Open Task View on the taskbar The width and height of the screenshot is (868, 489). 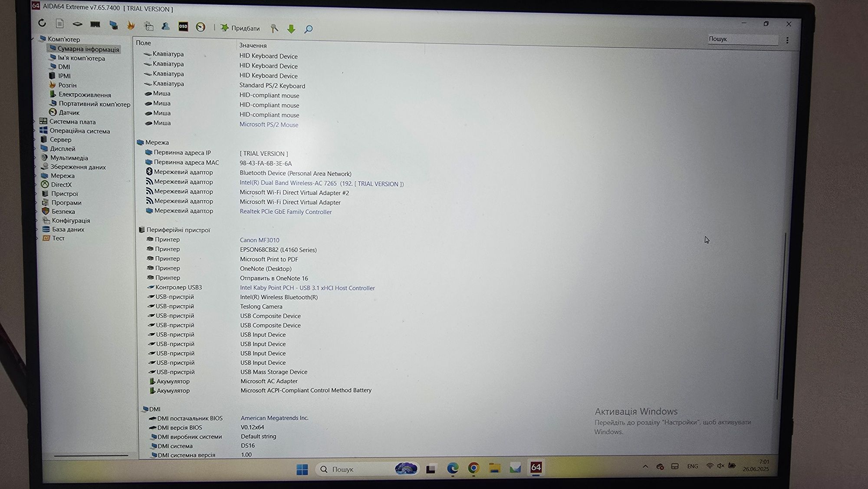click(431, 469)
